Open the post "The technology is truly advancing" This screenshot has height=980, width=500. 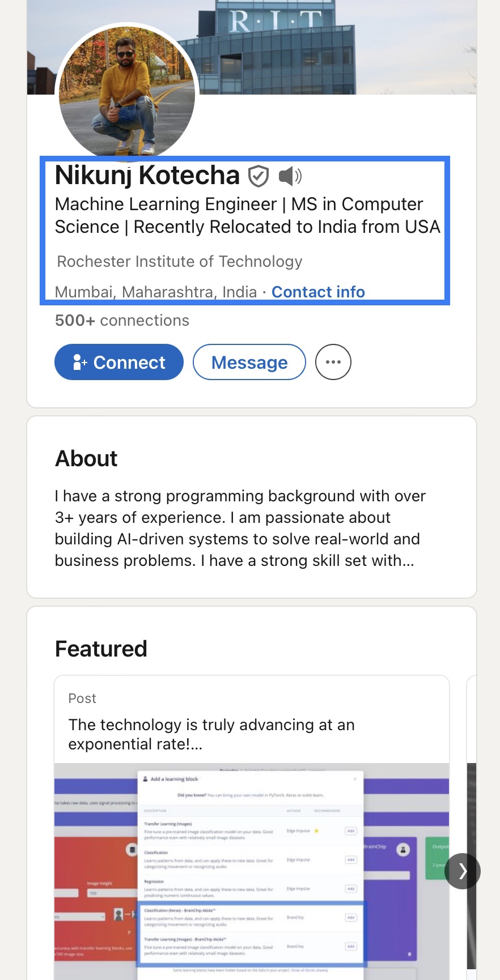tap(211, 734)
